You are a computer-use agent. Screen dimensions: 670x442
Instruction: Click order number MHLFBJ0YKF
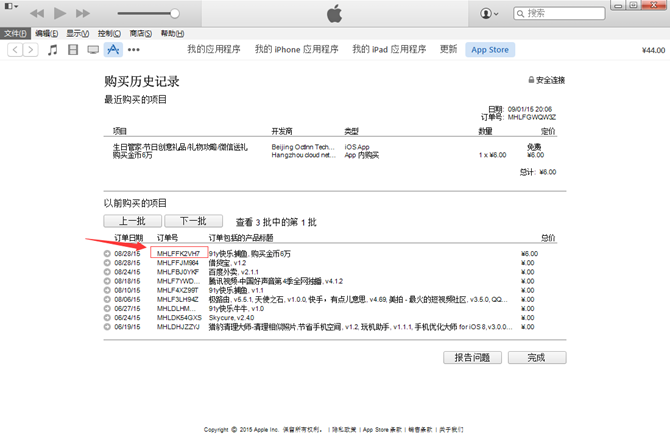[x=178, y=272]
